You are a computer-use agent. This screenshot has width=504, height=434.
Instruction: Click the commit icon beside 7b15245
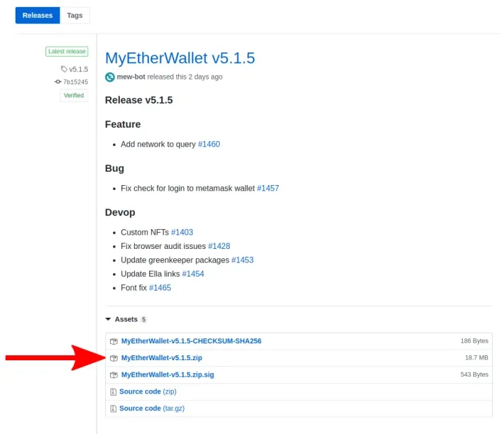(x=58, y=82)
